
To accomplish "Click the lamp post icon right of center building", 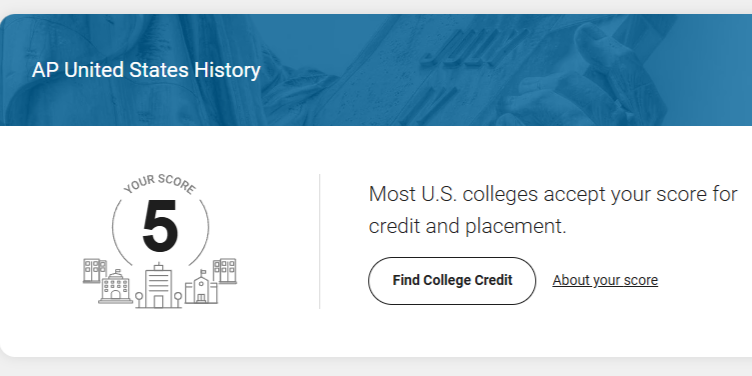I will [178, 300].
